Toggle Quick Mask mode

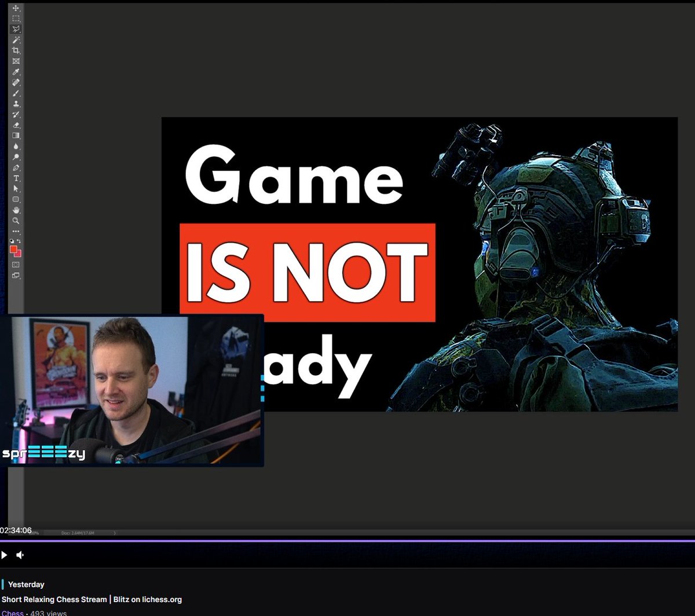[x=16, y=265]
